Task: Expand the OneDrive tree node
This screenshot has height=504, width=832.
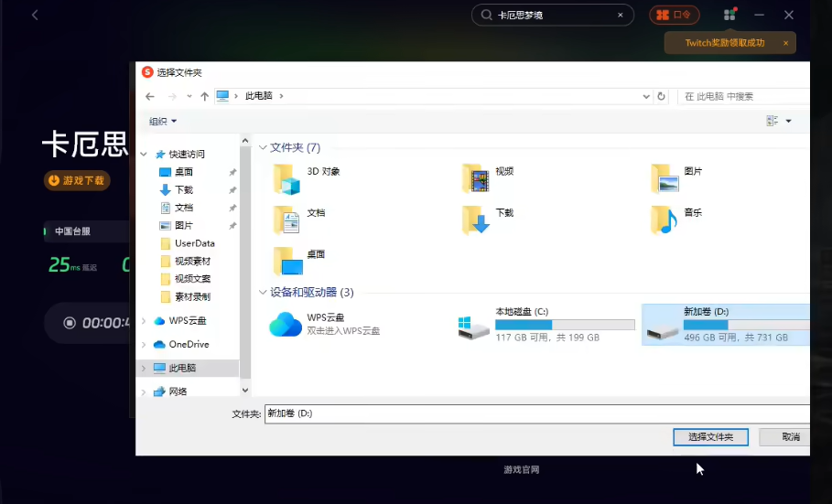Action: coord(144,345)
